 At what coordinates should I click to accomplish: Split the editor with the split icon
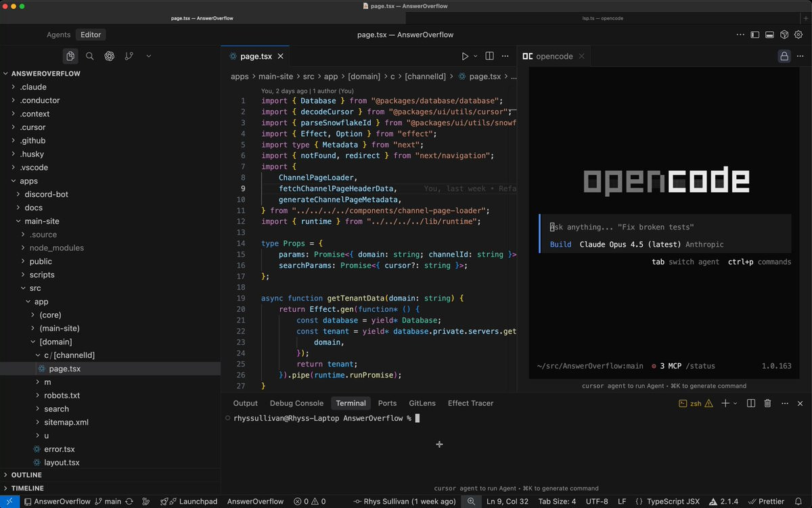tap(489, 56)
